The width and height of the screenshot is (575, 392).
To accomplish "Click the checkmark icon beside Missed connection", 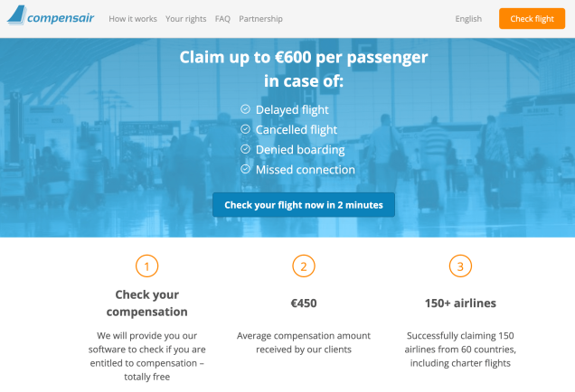I will (x=245, y=169).
